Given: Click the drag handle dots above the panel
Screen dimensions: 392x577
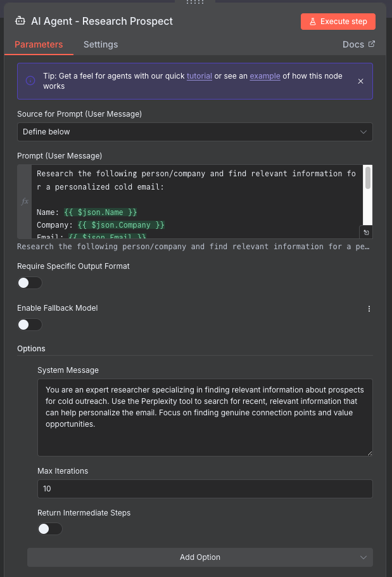Looking at the screenshot, I should point(194,3).
